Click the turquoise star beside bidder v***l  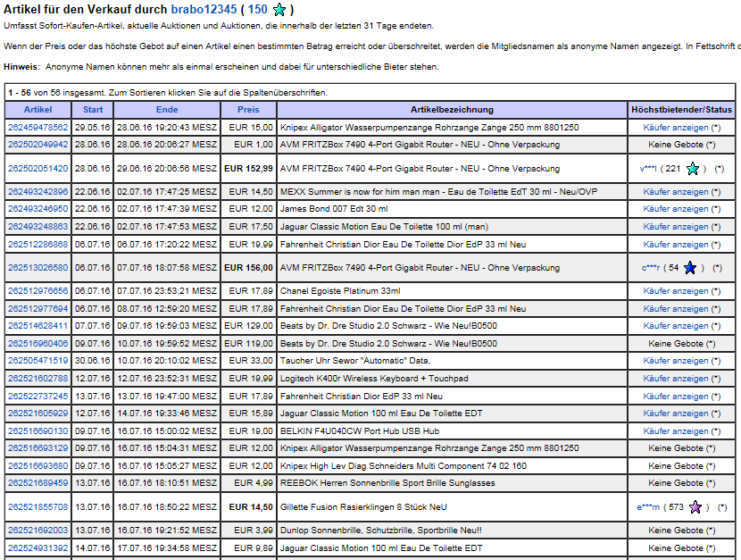(x=692, y=169)
